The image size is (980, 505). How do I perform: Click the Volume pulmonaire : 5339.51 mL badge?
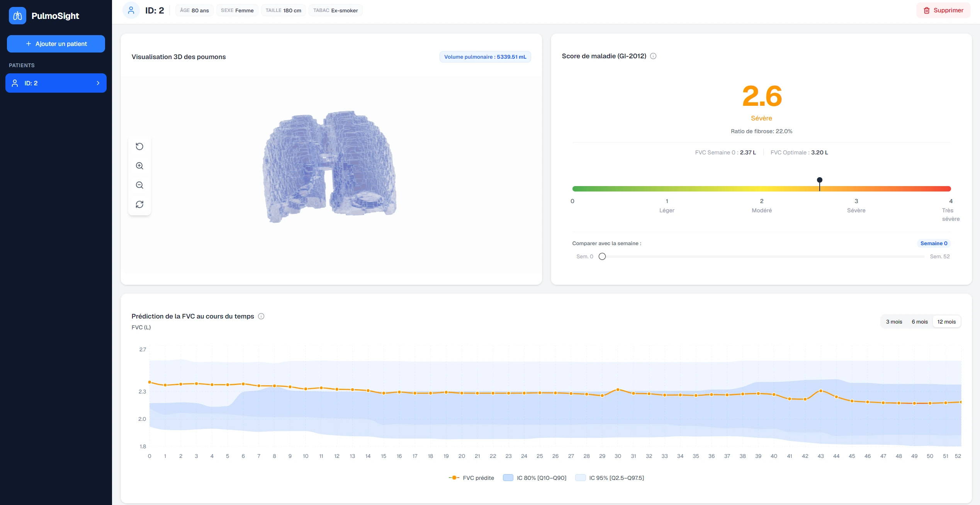[x=485, y=57]
